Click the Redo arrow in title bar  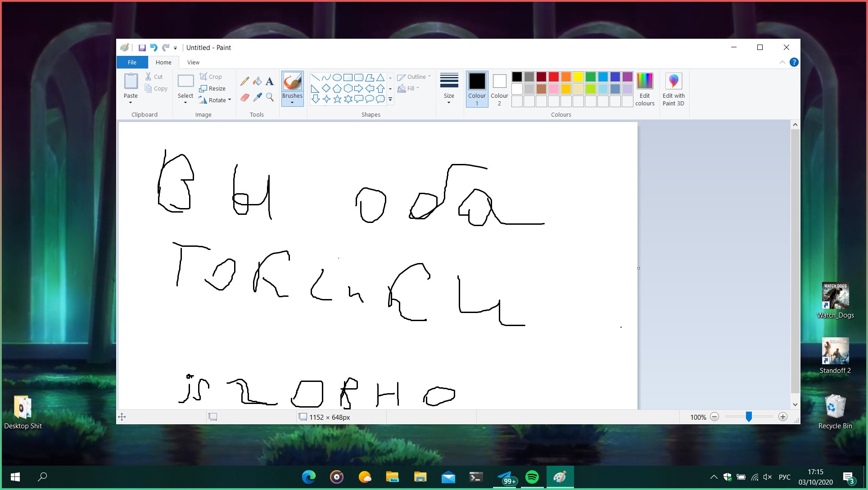click(165, 48)
